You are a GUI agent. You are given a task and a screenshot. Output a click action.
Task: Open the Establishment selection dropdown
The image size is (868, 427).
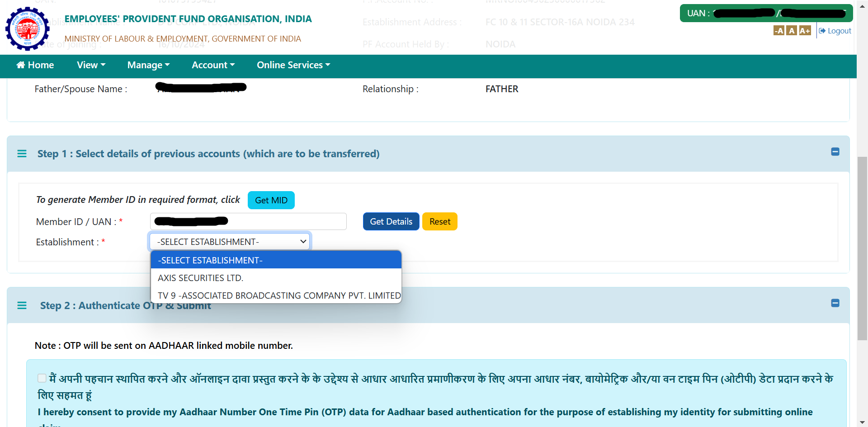pos(230,241)
